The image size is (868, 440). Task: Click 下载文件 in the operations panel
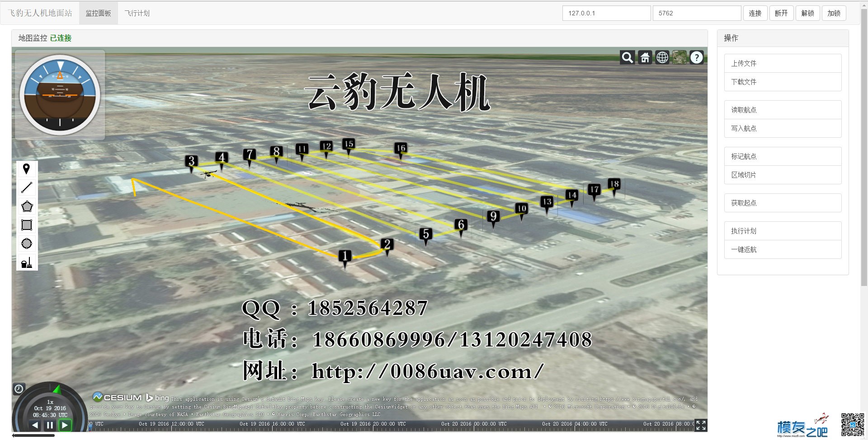(783, 82)
